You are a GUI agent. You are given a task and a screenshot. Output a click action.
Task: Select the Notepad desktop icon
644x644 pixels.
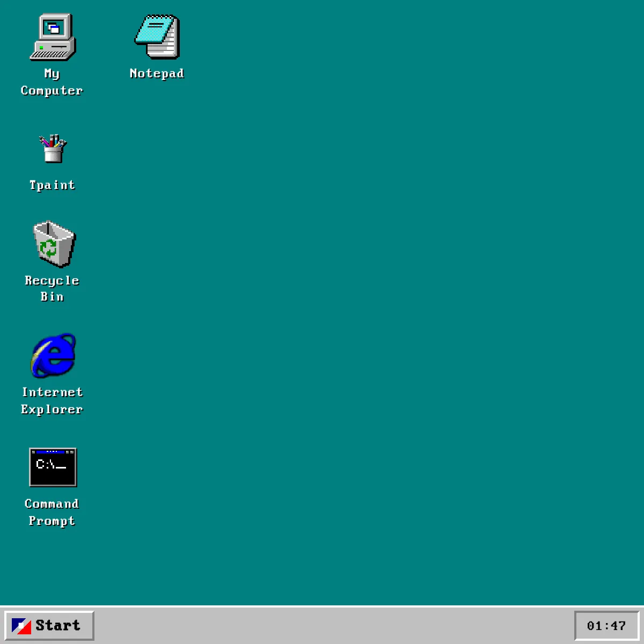tap(157, 37)
